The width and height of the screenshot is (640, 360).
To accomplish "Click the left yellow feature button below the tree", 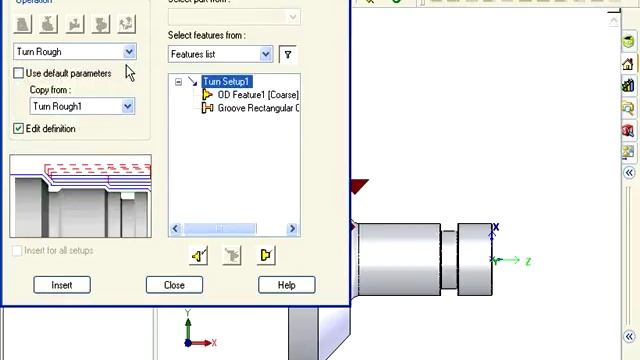I will coord(199,256).
